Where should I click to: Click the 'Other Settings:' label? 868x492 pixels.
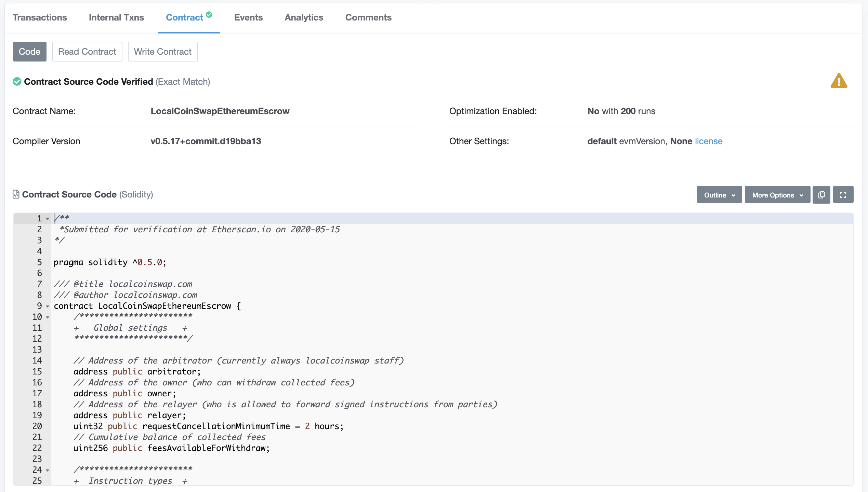coord(479,141)
